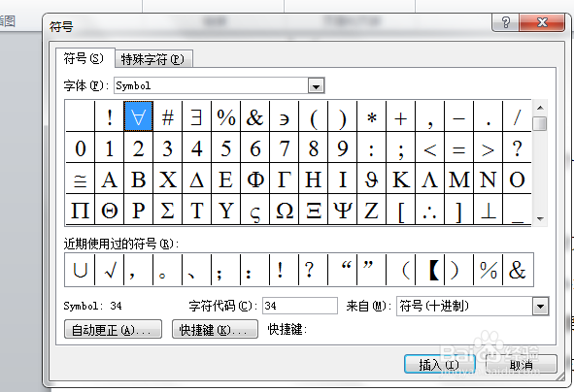Select the digit 0 in grid
574x392 pixels.
(x=81, y=147)
